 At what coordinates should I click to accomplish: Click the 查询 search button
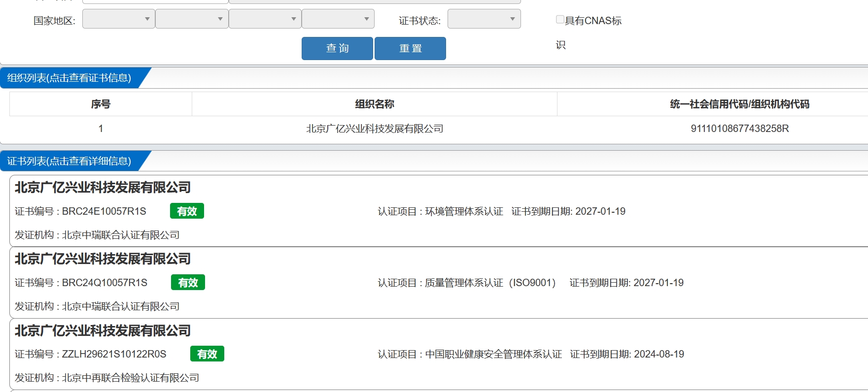337,48
